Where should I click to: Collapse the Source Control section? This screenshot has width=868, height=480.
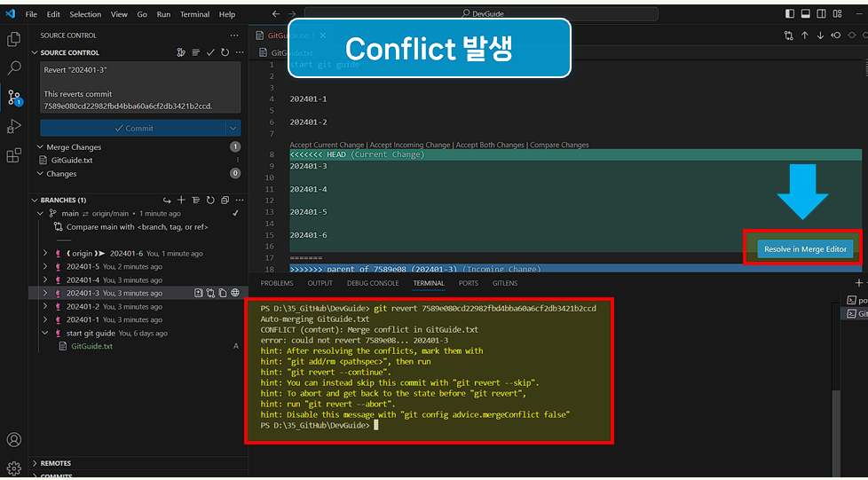(35, 52)
